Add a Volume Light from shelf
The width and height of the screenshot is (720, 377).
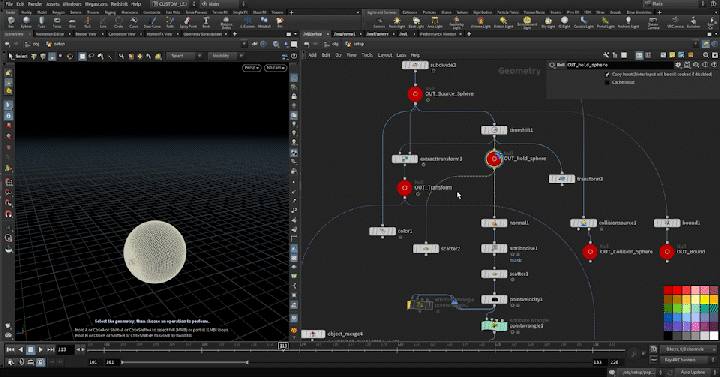coord(480,22)
